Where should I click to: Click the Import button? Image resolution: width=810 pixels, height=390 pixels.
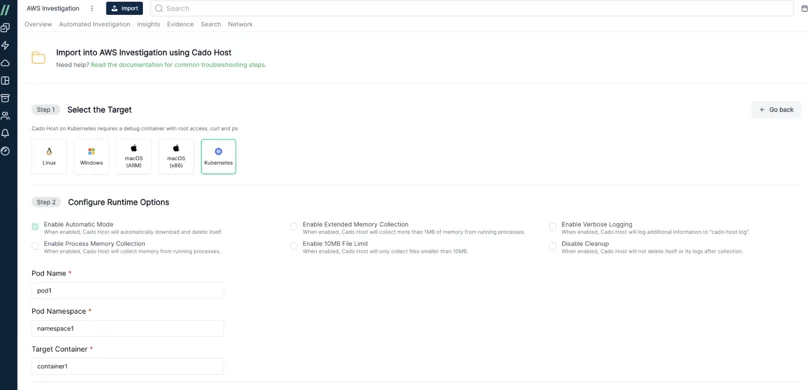coord(124,8)
